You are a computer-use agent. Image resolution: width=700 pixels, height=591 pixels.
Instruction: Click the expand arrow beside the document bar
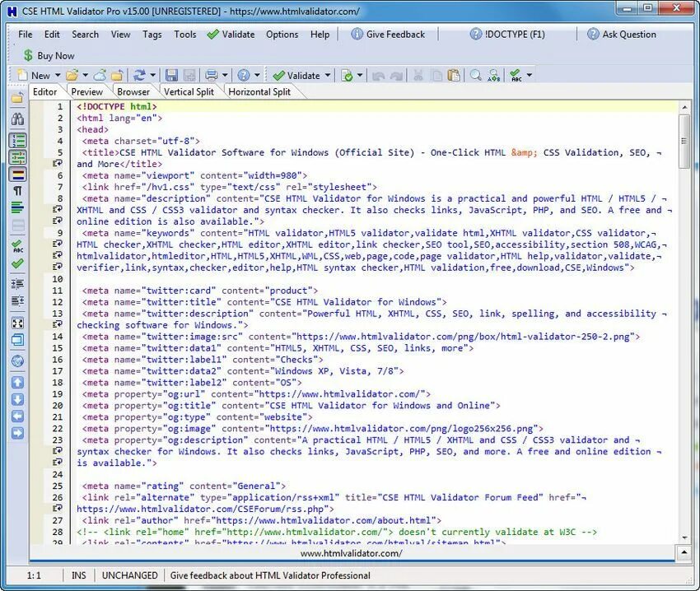tap(684, 553)
